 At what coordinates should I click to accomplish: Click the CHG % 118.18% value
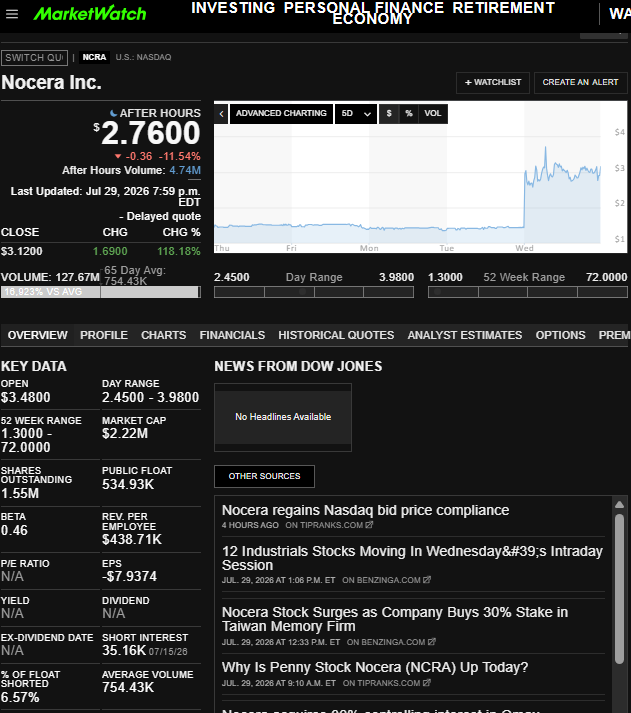point(179,251)
